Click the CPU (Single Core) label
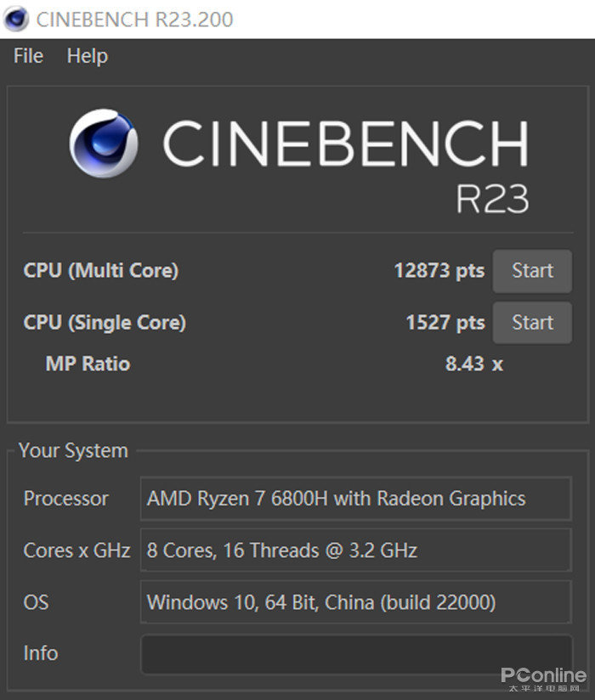This screenshot has height=700, width=595. coord(105,323)
